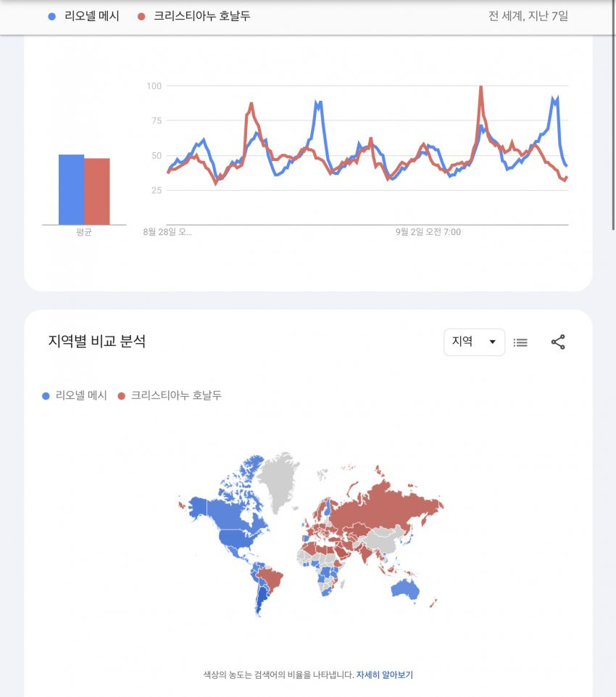This screenshot has width=616, height=697.
Task: Click the page scrollbar on right edge
Action: coord(613,115)
